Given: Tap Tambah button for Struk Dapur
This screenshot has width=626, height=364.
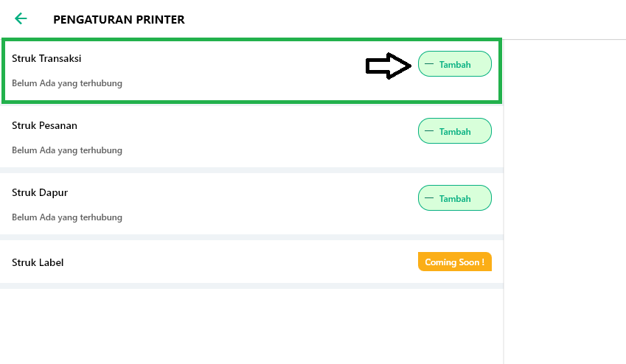Looking at the screenshot, I should pyautogui.click(x=454, y=198).
